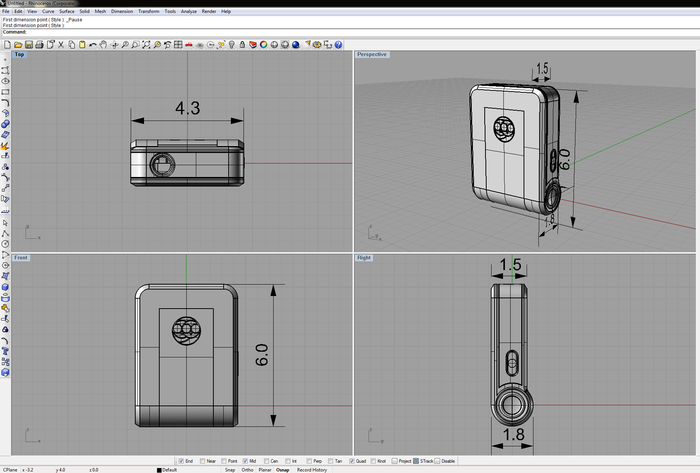
Task: Toggle the Quad osnap checkbox
Action: pyautogui.click(x=352, y=461)
